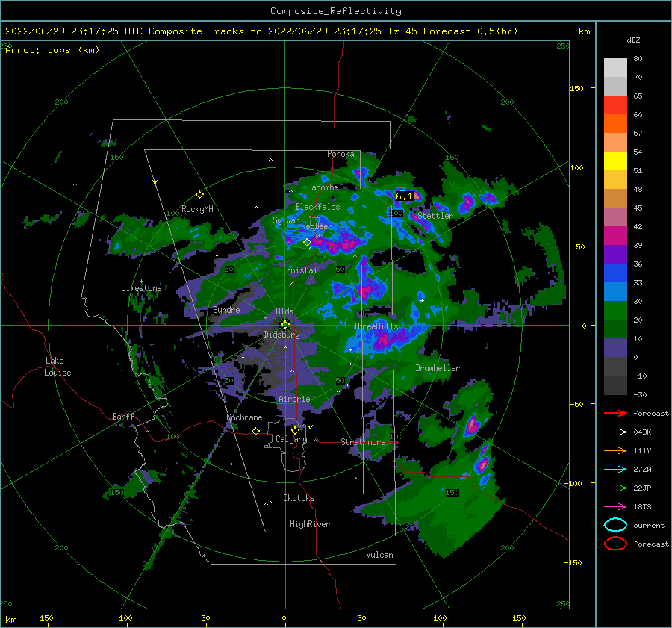This screenshot has width=672, height=628.
Task: Click the Airdrie town label
Action: [x=294, y=399]
